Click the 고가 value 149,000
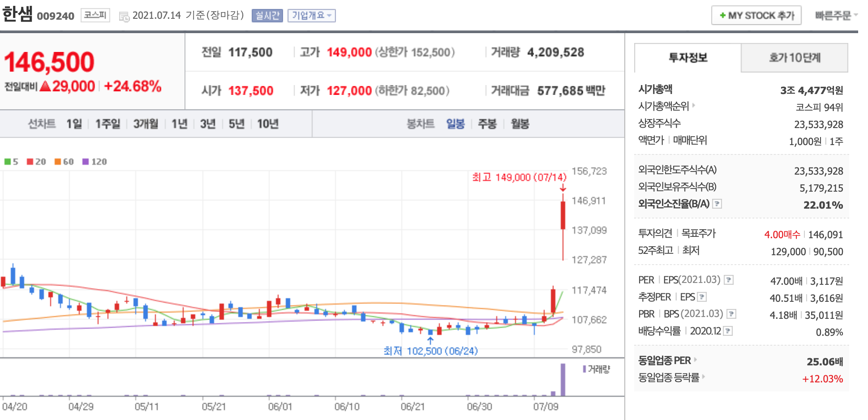 (349, 52)
